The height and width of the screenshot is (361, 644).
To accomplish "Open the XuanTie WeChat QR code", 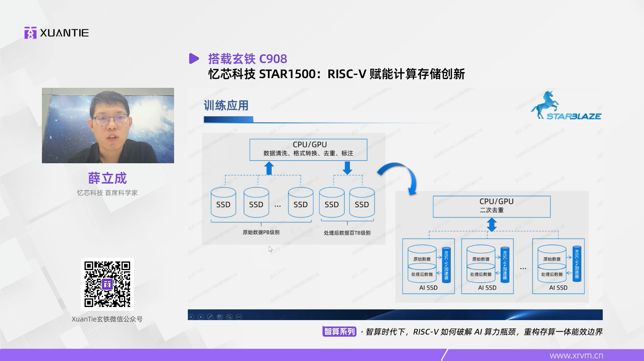I will coord(107,284).
